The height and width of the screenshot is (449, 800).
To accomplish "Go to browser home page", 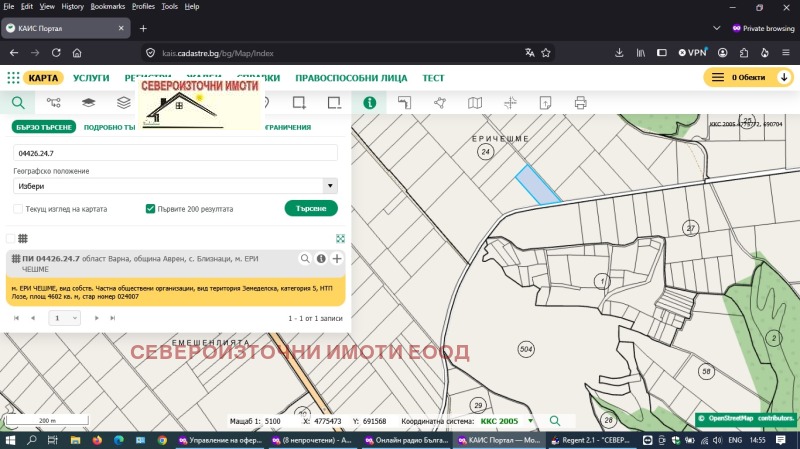I will tap(77, 53).
